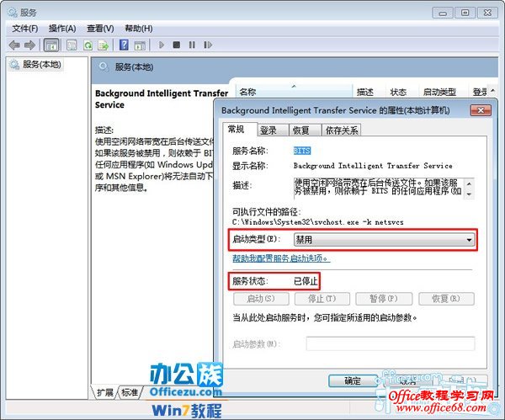Open the 启动类型 dropdown showing 禁用

(x=384, y=240)
